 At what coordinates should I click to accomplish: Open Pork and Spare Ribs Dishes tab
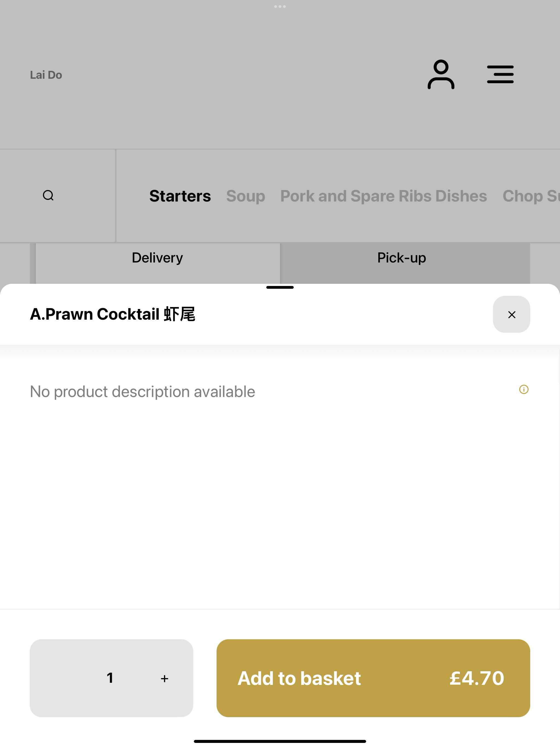coord(384,196)
